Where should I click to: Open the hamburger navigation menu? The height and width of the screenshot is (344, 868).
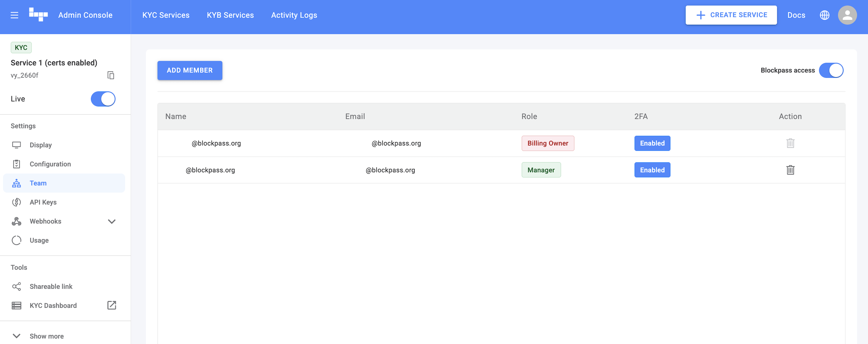[14, 15]
